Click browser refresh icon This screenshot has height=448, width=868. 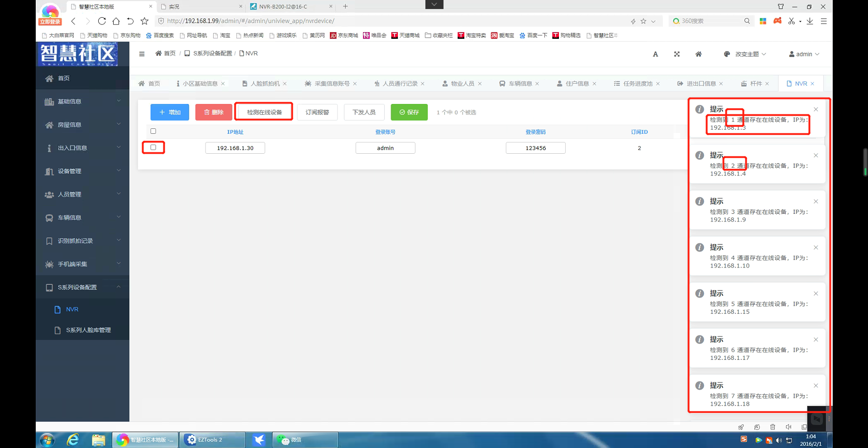102,21
